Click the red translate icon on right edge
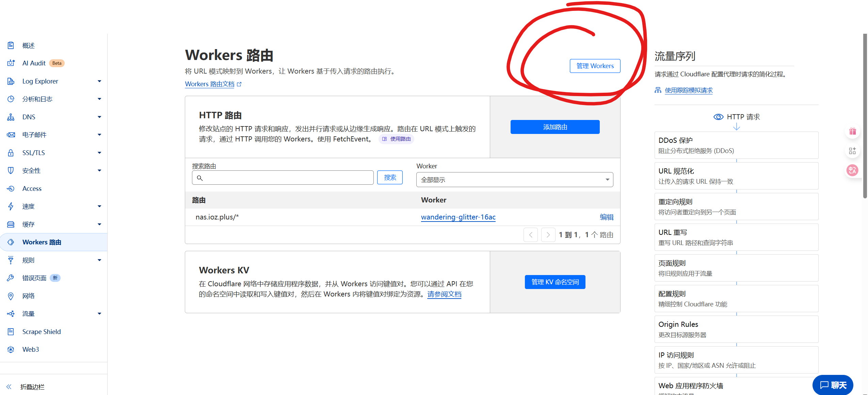This screenshot has width=868, height=395. 852,170
